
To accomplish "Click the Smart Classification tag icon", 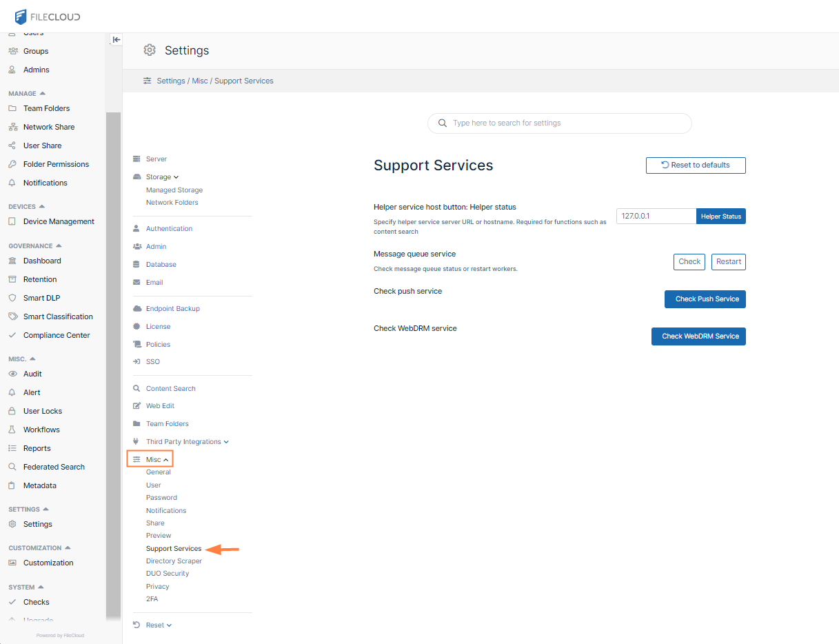I will point(12,316).
